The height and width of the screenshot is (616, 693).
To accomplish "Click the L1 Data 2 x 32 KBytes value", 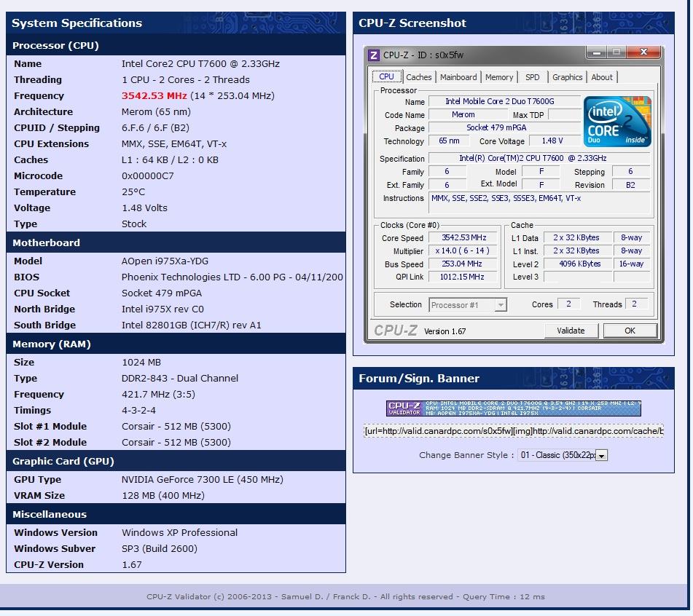I will tap(579, 237).
